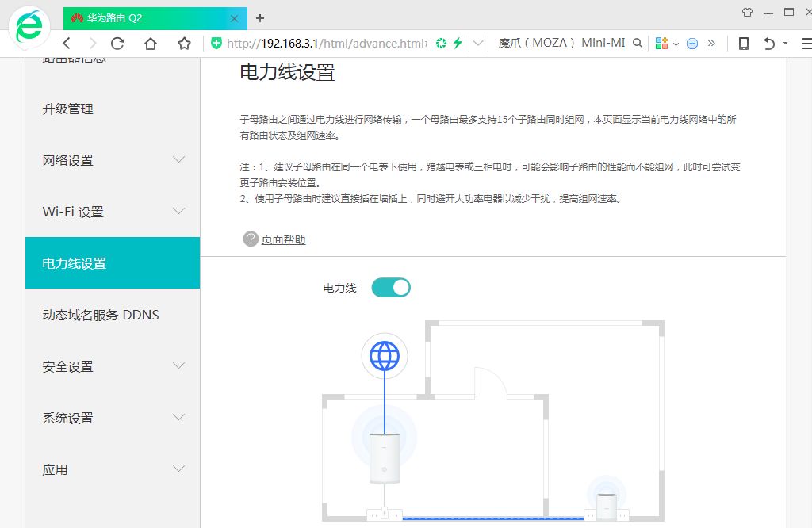The image size is (812, 528).
Task: Go to the browser home page
Action: (x=151, y=44)
